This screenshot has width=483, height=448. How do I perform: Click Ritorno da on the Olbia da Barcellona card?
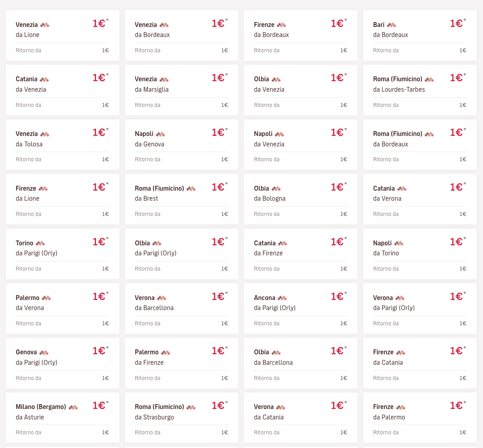(x=266, y=378)
